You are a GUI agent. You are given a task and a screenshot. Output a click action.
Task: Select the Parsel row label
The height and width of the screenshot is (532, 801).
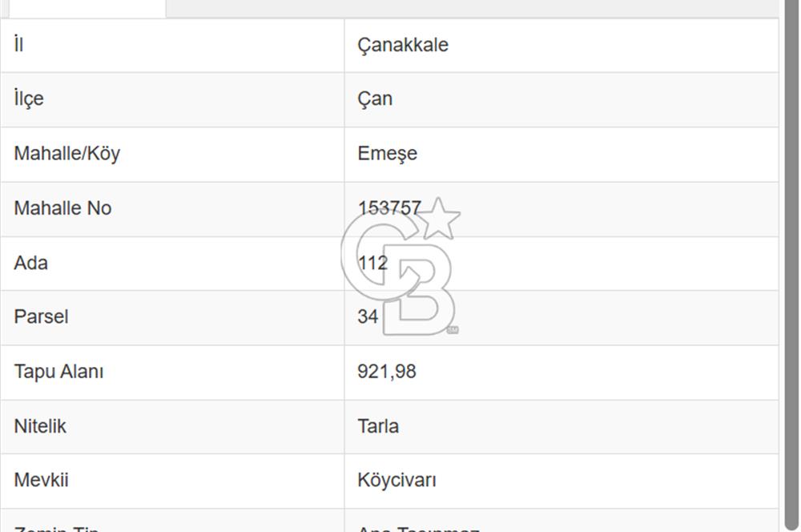point(40,317)
